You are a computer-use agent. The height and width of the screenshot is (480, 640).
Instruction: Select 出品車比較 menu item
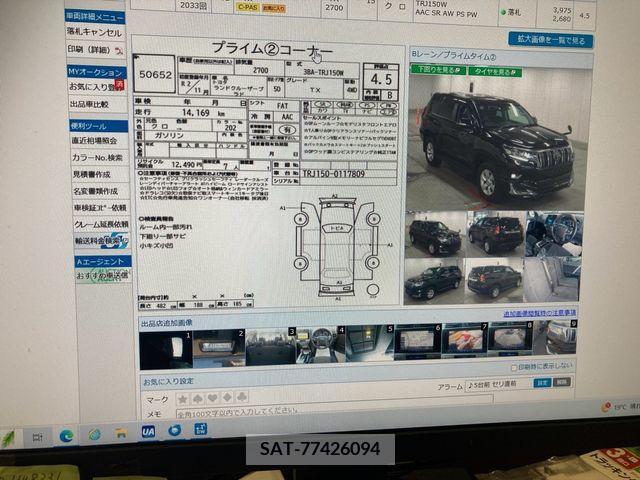point(90,104)
